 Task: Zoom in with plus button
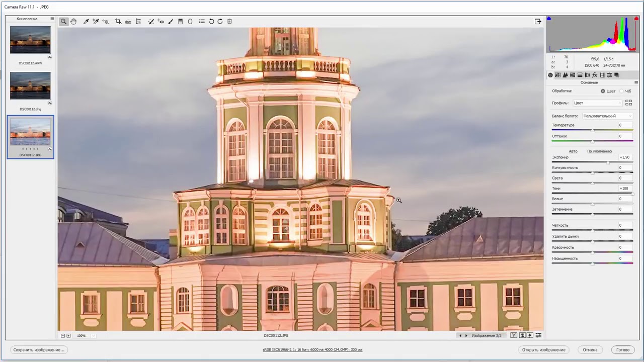click(x=69, y=335)
